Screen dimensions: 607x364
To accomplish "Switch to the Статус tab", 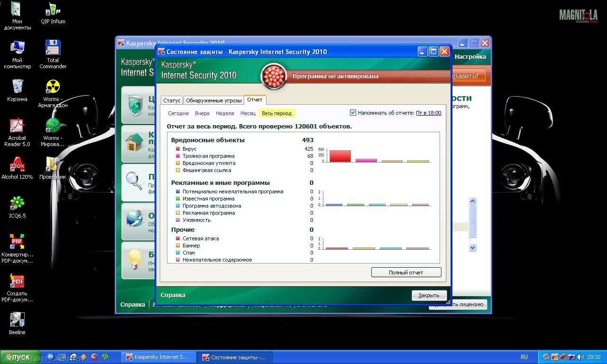I will [172, 100].
